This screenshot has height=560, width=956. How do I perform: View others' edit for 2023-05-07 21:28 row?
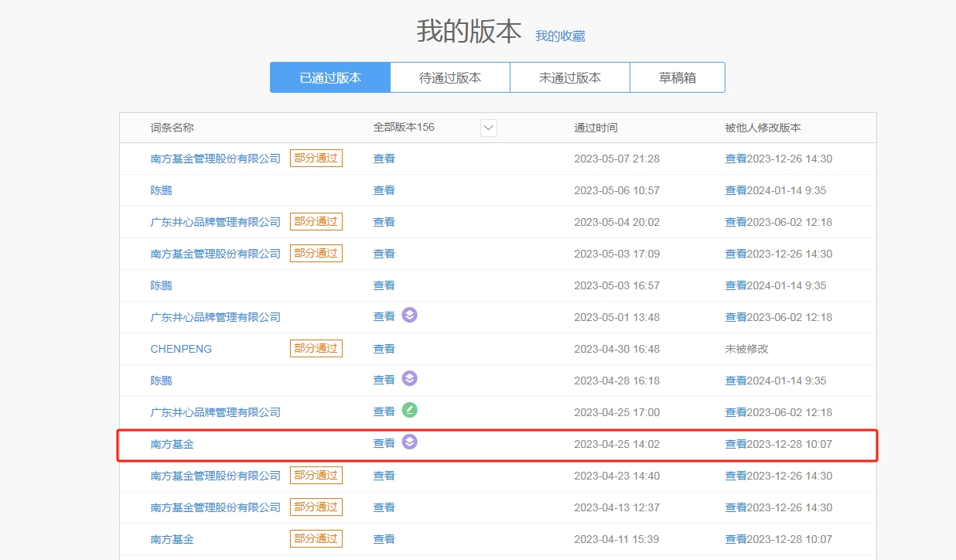pyautogui.click(x=736, y=159)
